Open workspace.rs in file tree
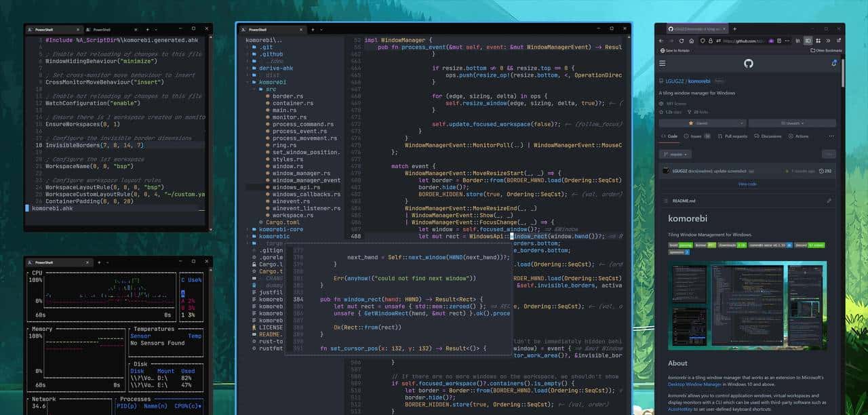 (292, 216)
